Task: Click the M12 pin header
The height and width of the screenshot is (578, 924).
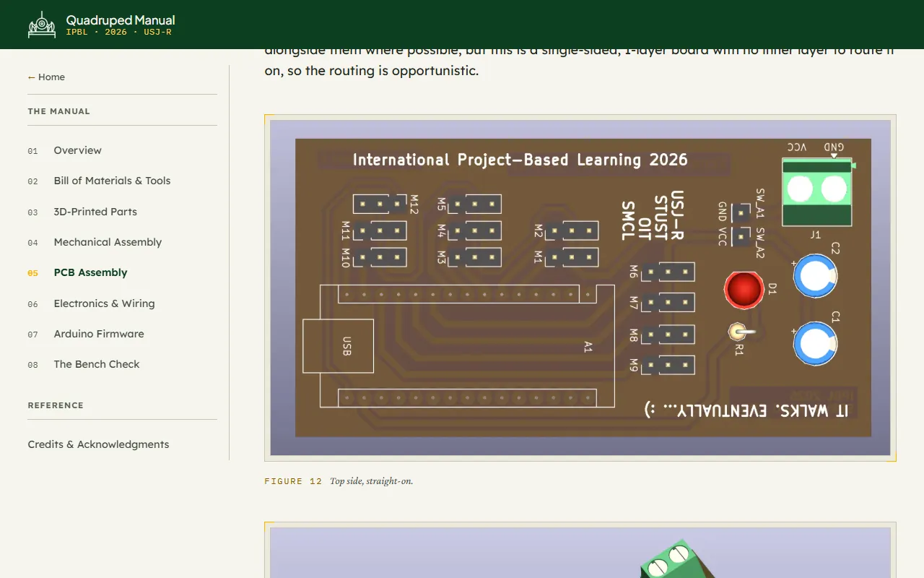Action: point(380,204)
